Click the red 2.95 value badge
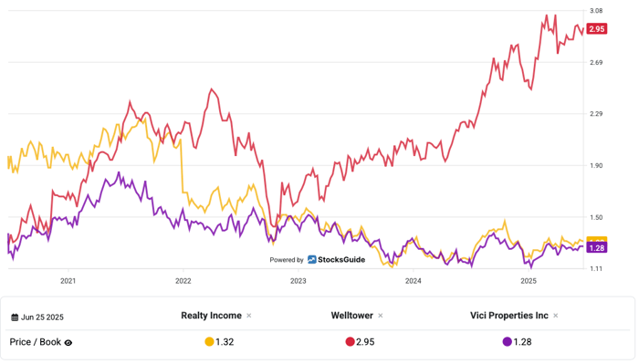 pos(597,29)
